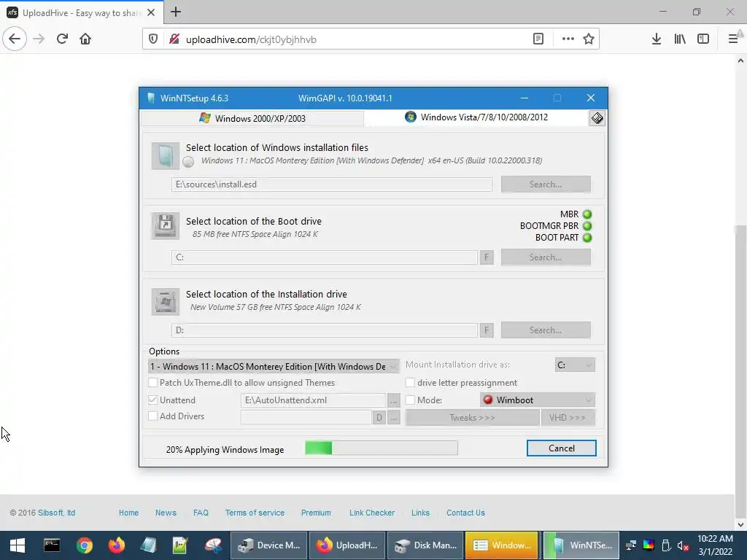The height and width of the screenshot is (560, 747).
Task: Cancel the image applying process
Action: tap(561, 448)
